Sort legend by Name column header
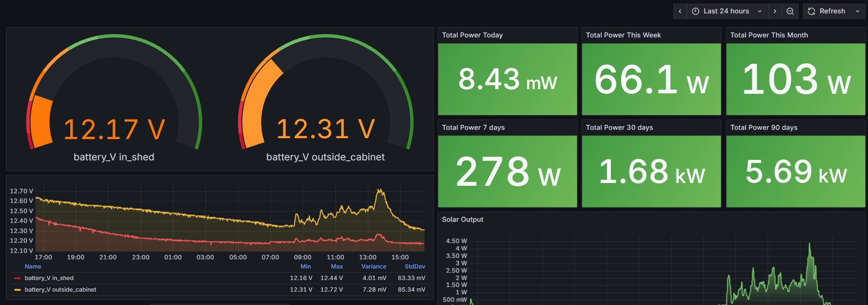868x305 pixels. click(x=33, y=267)
